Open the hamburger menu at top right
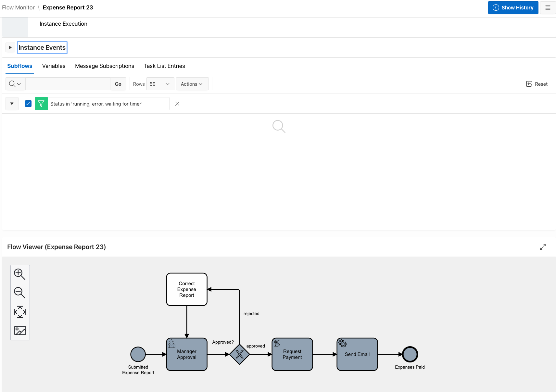 coord(548,7)
